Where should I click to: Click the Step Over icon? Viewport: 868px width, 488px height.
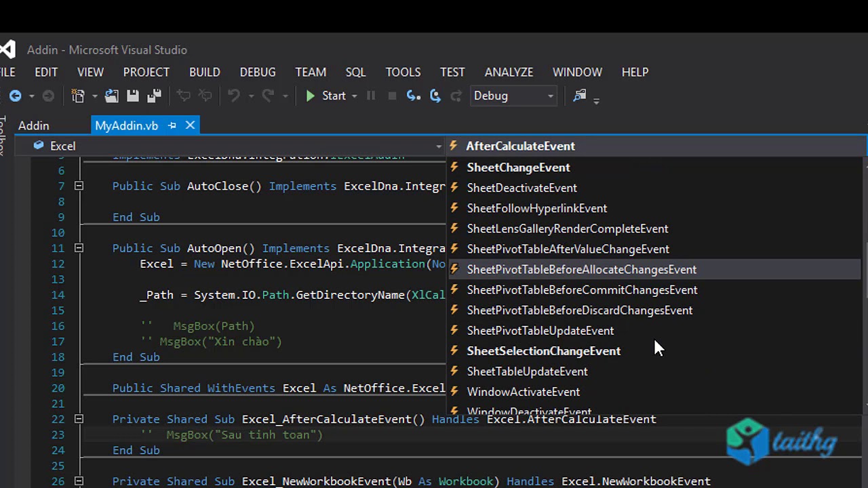435,96
